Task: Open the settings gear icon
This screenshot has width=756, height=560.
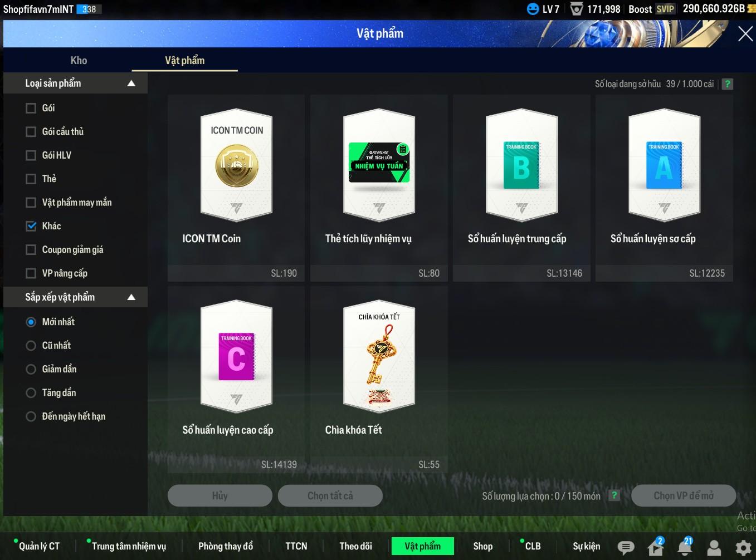Action: [x=743, y=548]
